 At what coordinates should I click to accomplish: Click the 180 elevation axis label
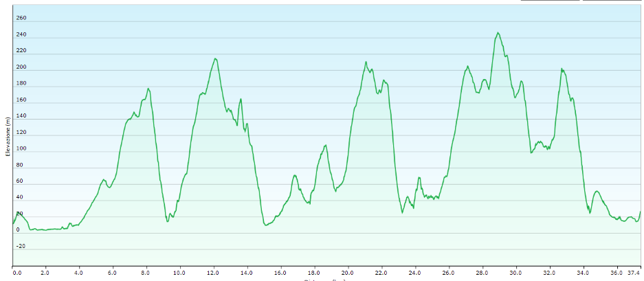pos(21,83)
